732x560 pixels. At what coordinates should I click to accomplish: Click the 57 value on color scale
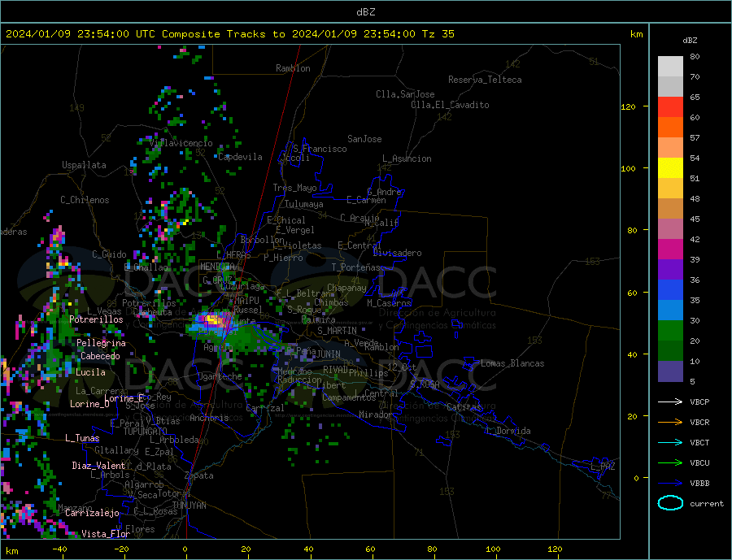695,137
